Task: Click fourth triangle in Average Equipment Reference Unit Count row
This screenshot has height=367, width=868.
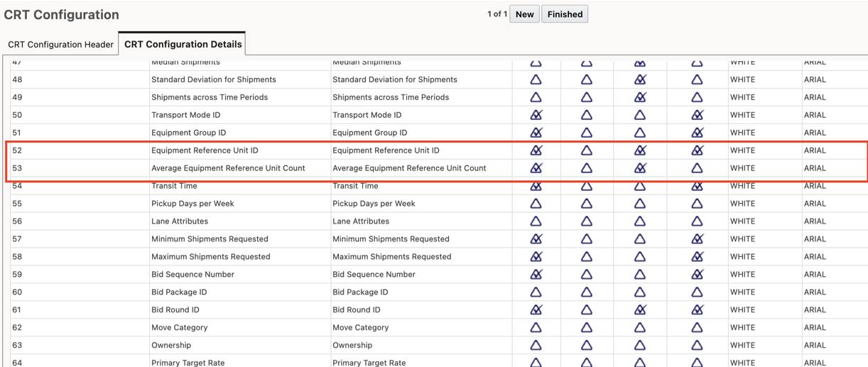Action: 698,168
